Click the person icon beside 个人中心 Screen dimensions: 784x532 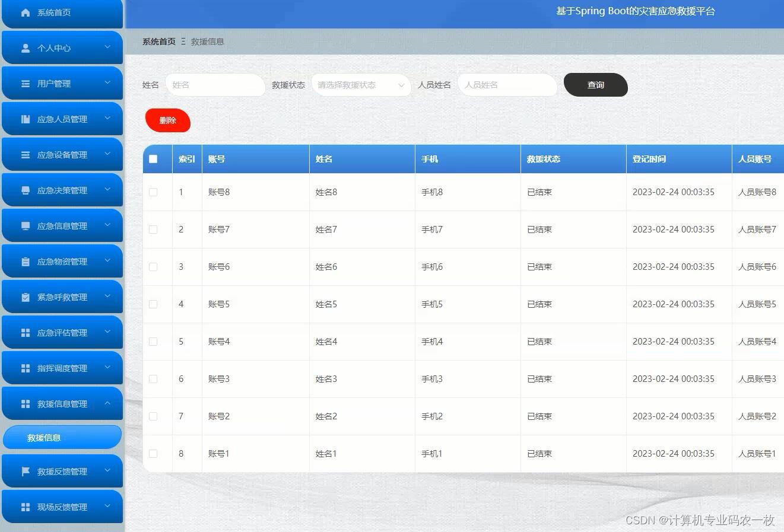point(26,48)
